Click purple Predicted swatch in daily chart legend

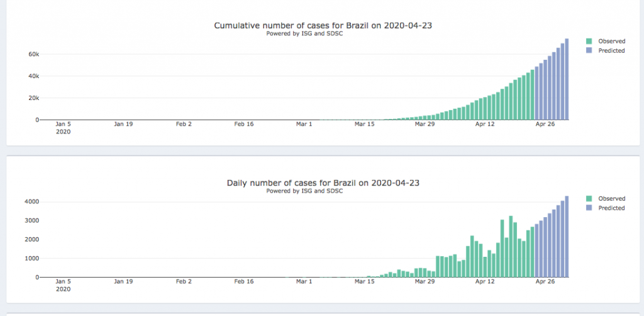coord(589,208)
